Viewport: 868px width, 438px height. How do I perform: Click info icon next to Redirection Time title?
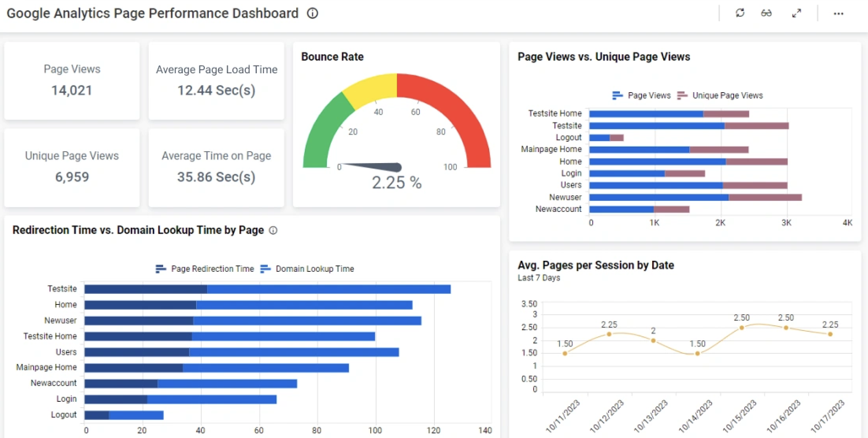273,230
